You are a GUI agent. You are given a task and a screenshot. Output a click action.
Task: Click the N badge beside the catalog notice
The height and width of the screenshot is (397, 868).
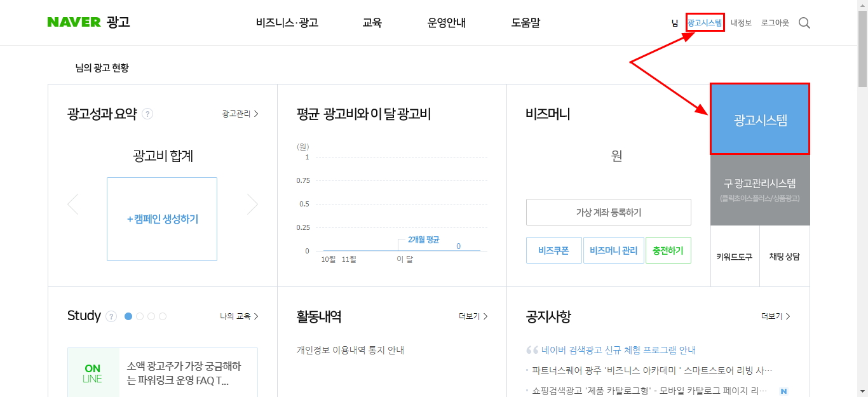[783, 391]
